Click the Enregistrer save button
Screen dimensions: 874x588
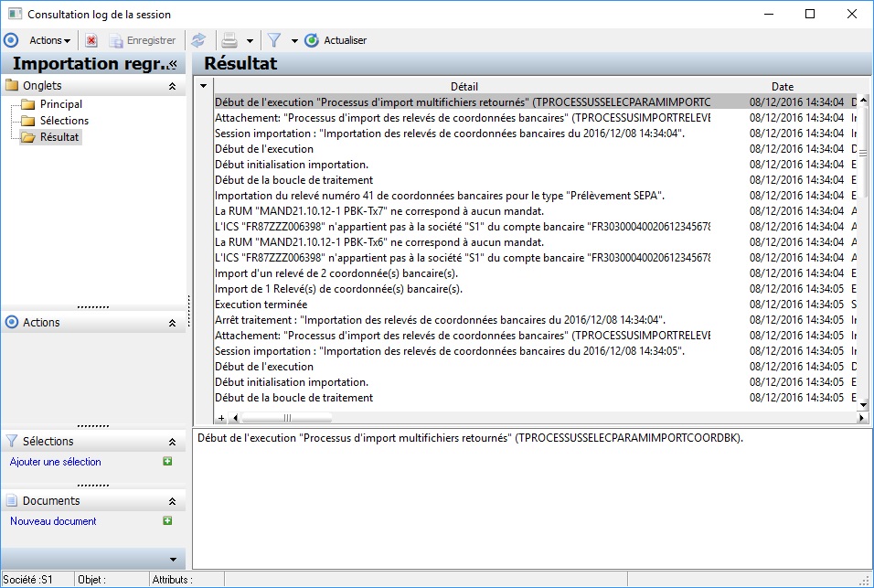[142, 40]
